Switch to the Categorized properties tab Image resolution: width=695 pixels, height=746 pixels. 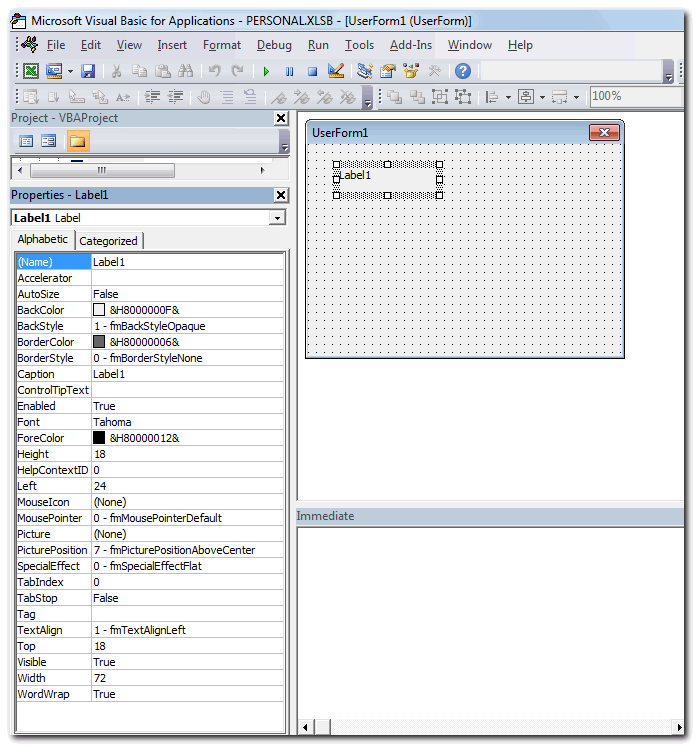point(108,241)
